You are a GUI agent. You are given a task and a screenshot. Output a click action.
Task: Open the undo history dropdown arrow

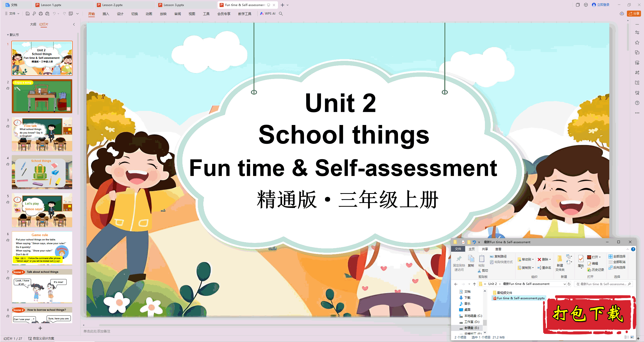coord(58,14)
